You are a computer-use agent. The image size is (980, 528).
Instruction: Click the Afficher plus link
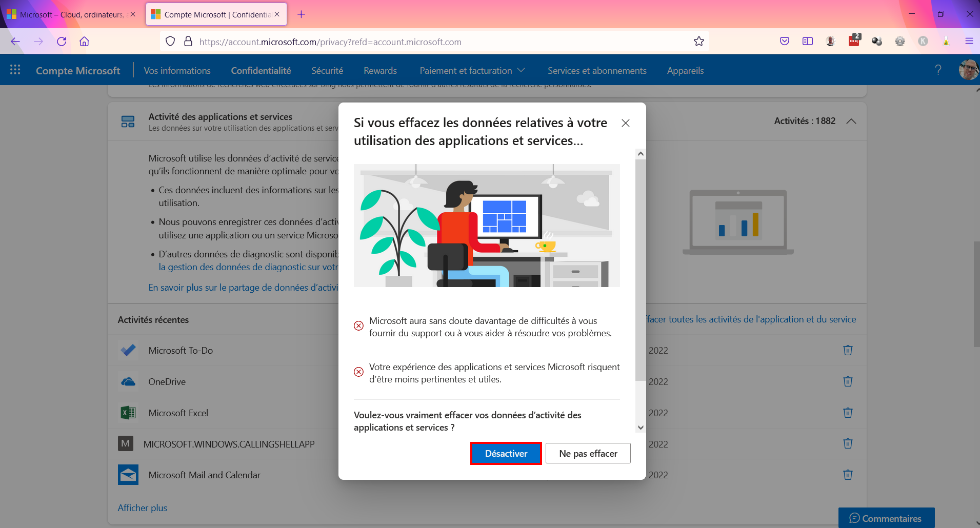click(x=143, y=507)
